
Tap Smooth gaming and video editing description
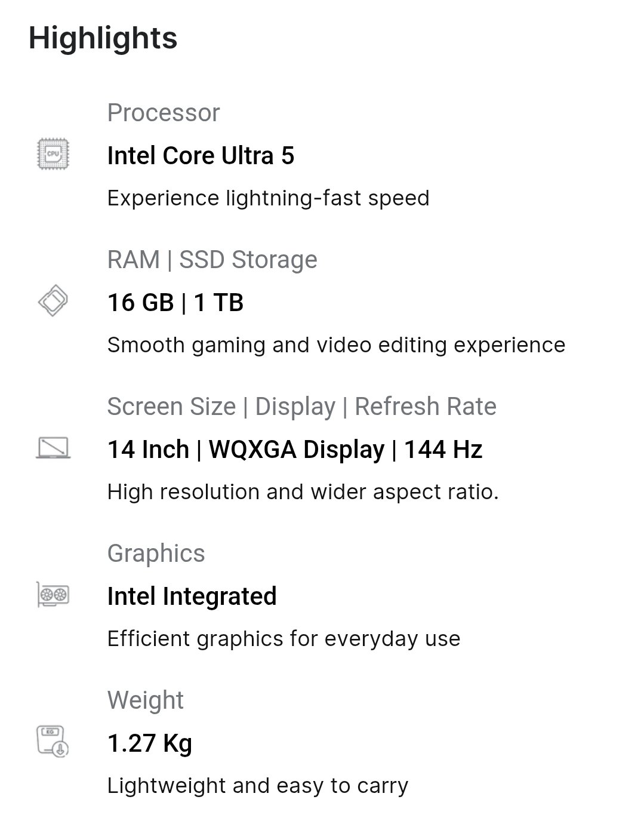coord(336,345)
